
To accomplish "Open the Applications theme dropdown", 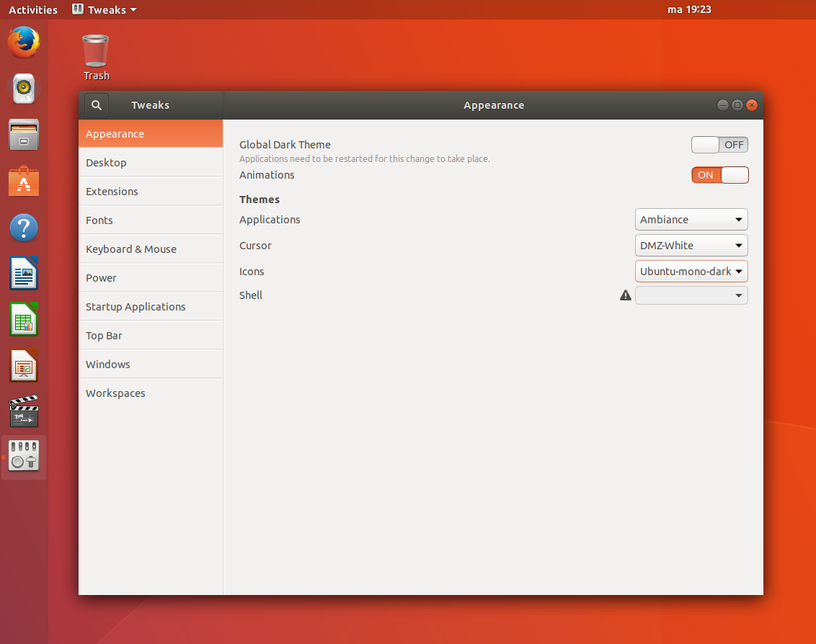I will [x=691, y=220].
